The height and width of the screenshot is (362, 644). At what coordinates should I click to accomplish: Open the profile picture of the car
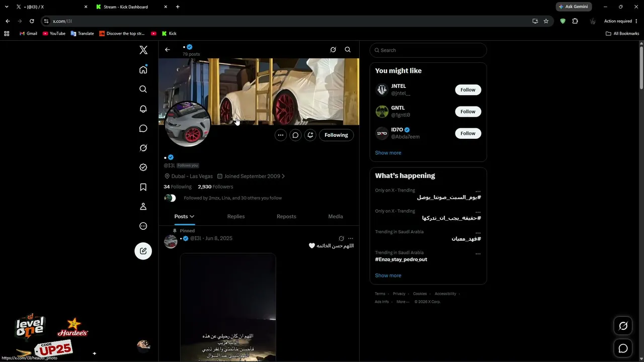click(x=188, y=124)
